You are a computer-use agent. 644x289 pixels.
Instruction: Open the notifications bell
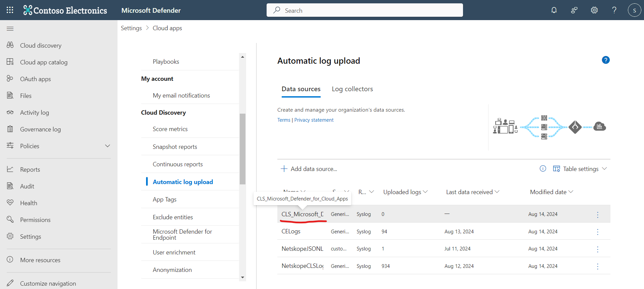click(x=554, y=10)
